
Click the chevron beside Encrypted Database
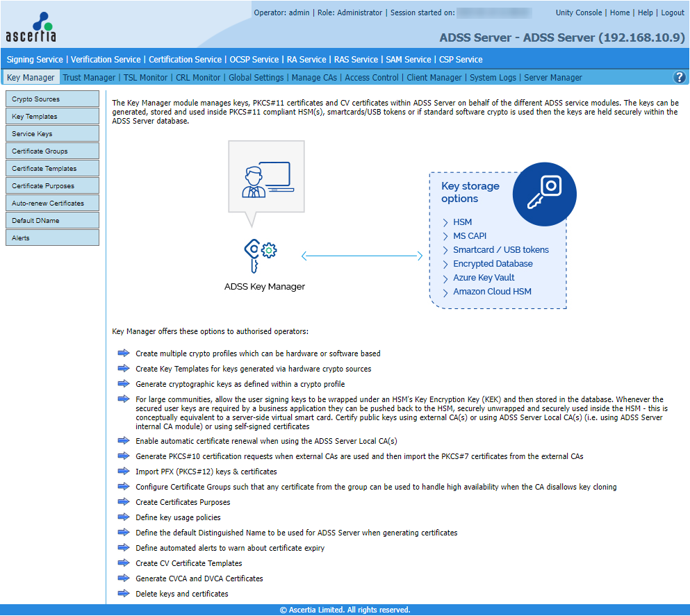pos(445,265)
